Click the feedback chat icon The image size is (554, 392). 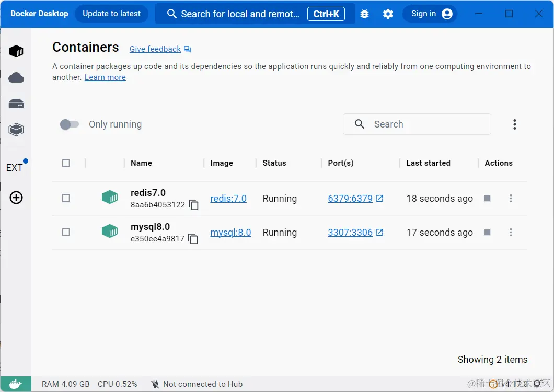[x=187, y=49]
